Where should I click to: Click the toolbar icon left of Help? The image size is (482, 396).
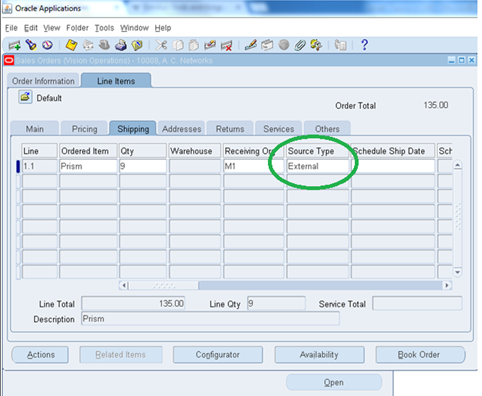340,45
